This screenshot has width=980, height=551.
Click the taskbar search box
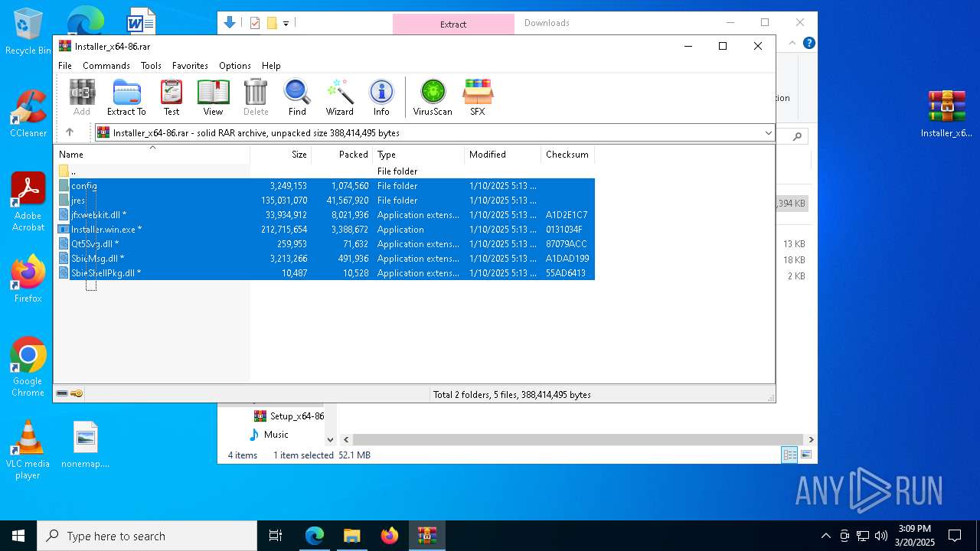point(147,536)
